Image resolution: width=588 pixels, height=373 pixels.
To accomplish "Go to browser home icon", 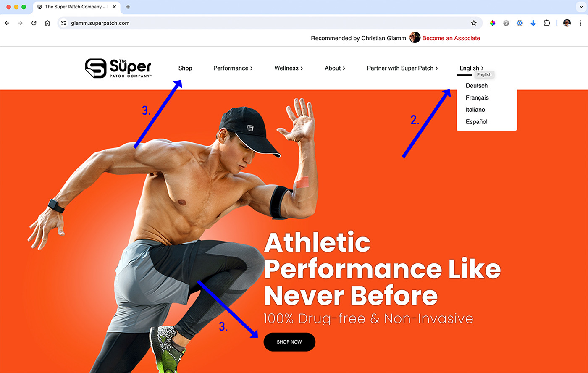I will [47, 23].
